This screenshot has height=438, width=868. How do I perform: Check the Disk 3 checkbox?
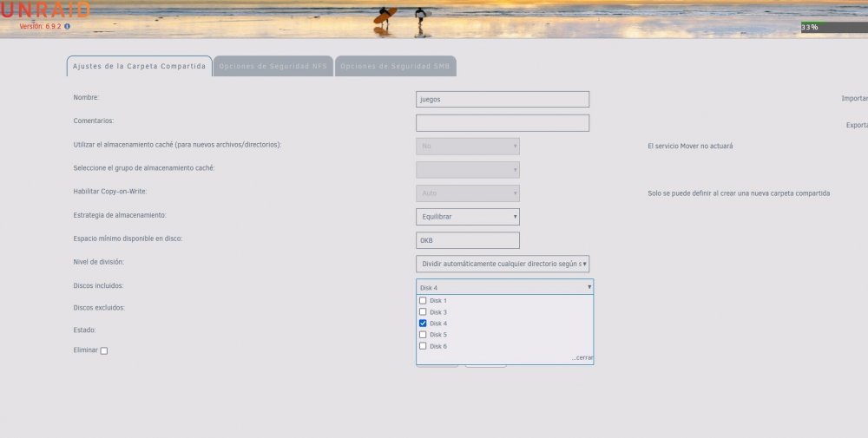coord(423,312)
